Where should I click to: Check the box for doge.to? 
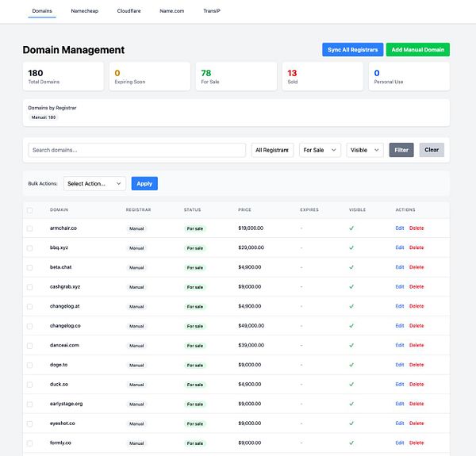[x=30, y=366]
